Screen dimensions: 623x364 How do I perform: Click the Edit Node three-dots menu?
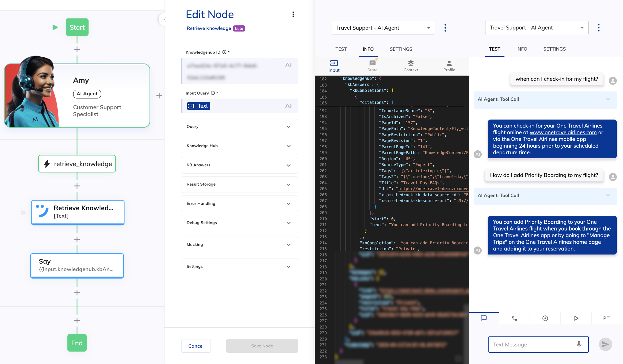pyautogui.click(x=293, y=14)
